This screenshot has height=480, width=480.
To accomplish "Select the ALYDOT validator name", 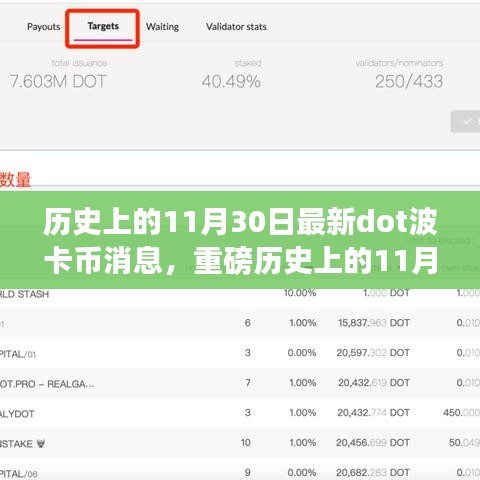I will [x=17, y=414].
